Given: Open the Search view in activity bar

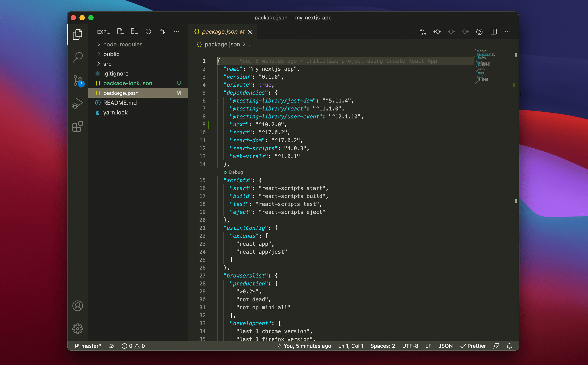Looking at the screenshot, I should [x=78, y=57].
